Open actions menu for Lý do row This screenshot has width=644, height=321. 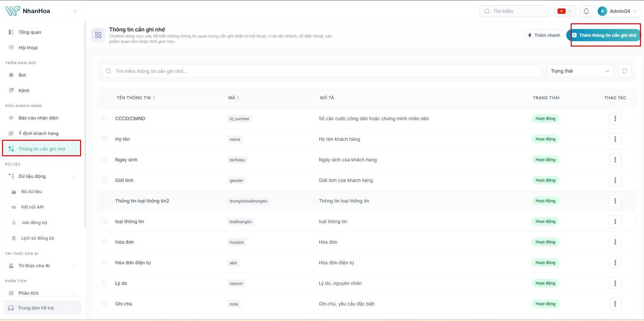click(x=615, y=283)
